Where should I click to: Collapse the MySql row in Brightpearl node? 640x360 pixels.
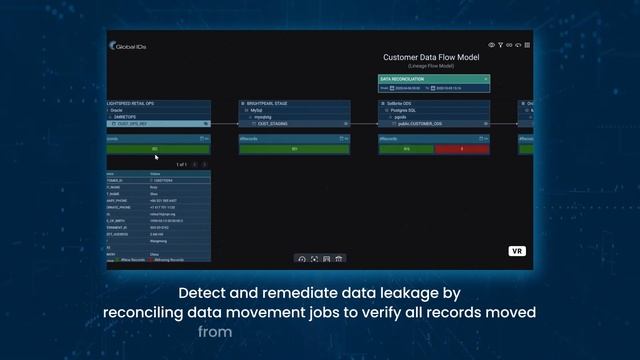click(x=247, y=110)
